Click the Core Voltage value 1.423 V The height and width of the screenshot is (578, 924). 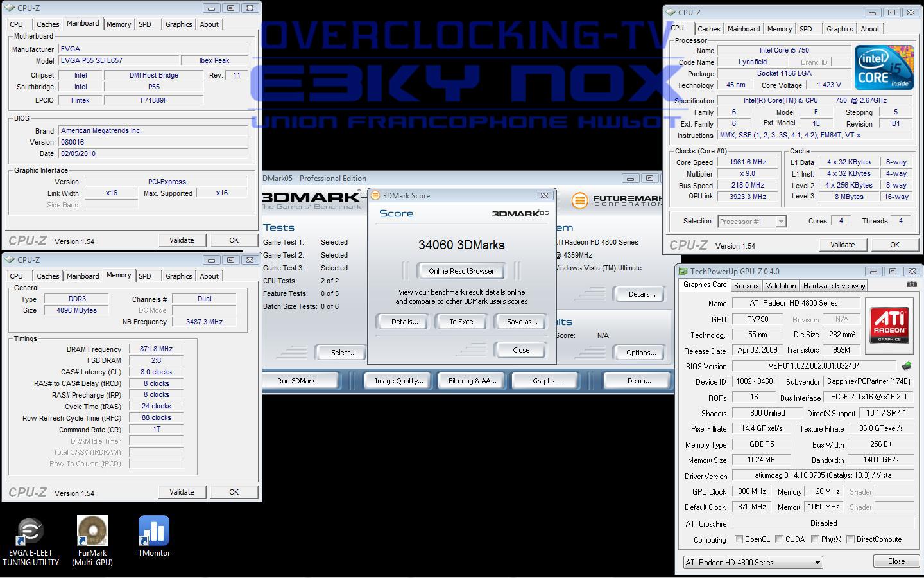[x=828, y=85]
